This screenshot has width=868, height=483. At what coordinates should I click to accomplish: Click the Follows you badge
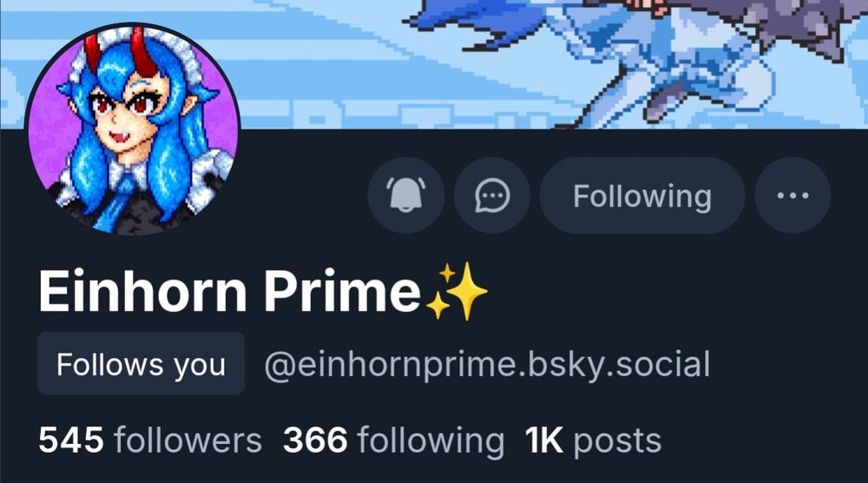[141, 364]
